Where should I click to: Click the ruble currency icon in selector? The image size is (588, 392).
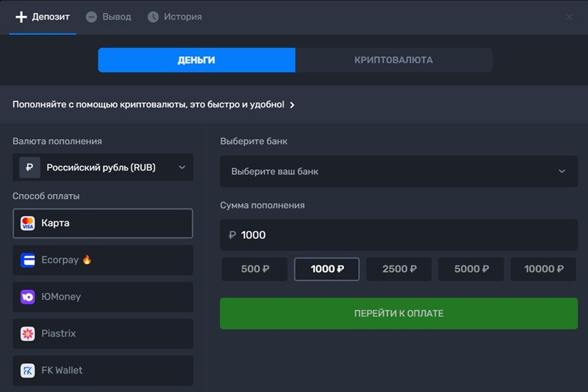[x=30, y=167]
